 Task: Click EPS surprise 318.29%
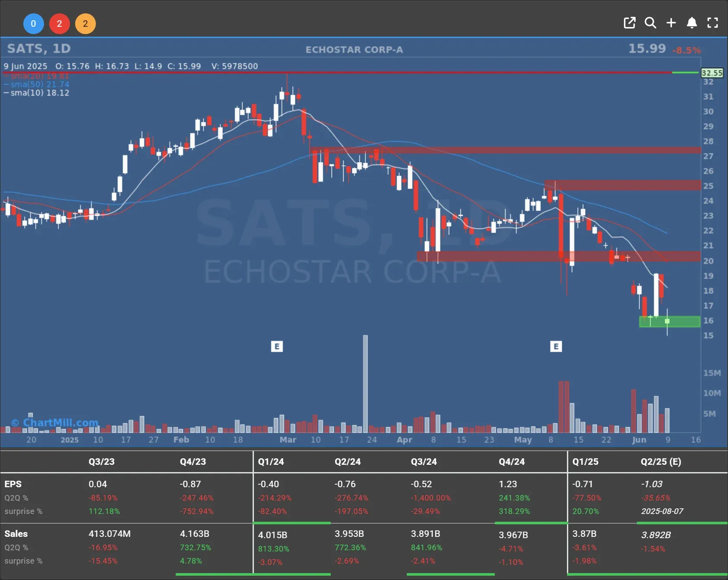514,511
